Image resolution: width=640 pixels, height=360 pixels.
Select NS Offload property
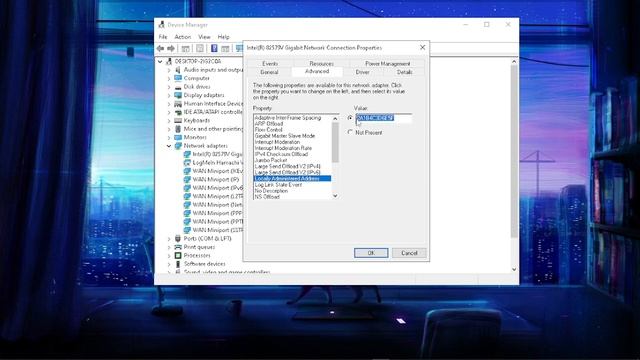coord(267,197)
